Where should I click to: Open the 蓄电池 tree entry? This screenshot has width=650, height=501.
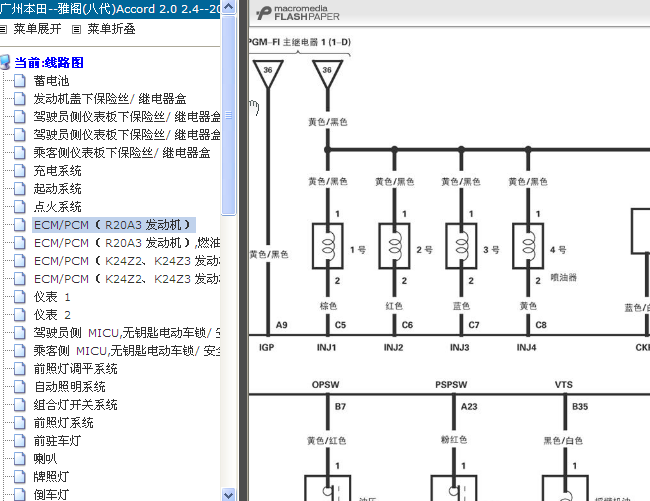(51, 81)
